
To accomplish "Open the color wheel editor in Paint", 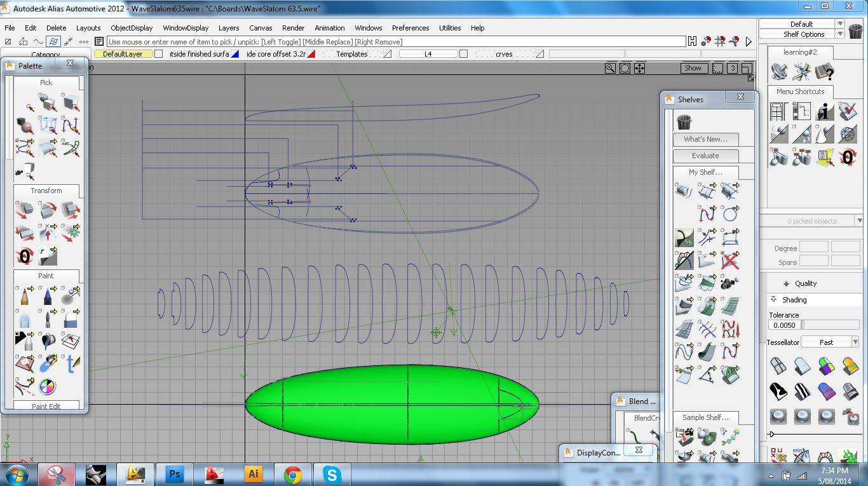I will 47,386.
